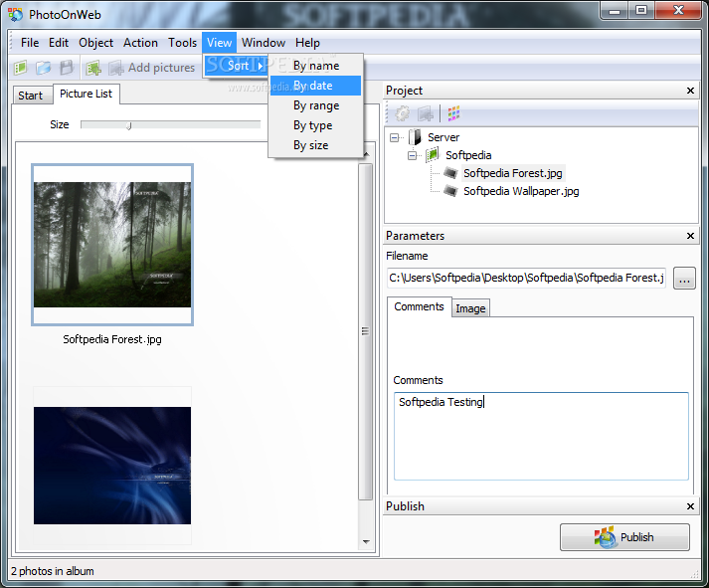Open the Sort submenu arrow
This screenshot has height=588, width=709.
tap(260, 66)
